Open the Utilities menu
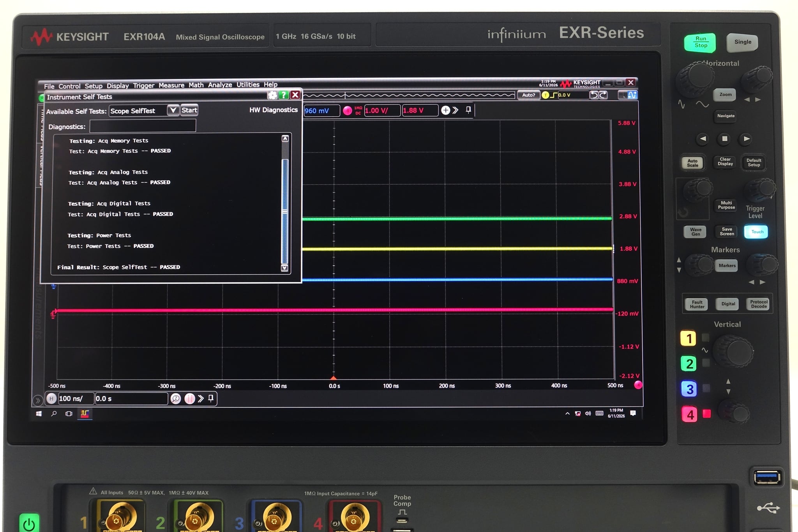798x532 pixels. coord(248,85)
